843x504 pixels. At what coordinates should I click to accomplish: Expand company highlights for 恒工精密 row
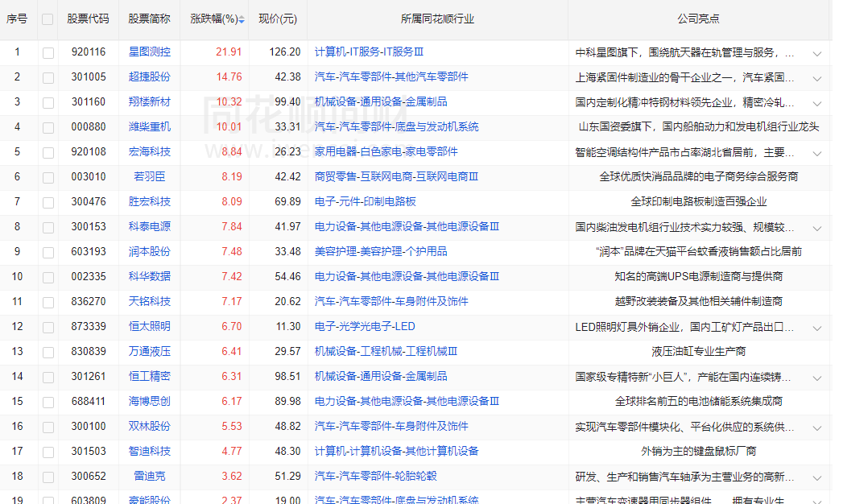[x=817, y=378]
